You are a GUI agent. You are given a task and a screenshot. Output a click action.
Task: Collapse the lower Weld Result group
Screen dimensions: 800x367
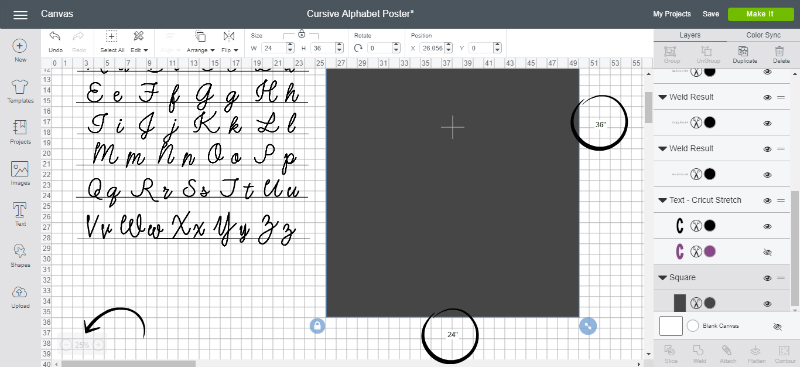point(663,149)
